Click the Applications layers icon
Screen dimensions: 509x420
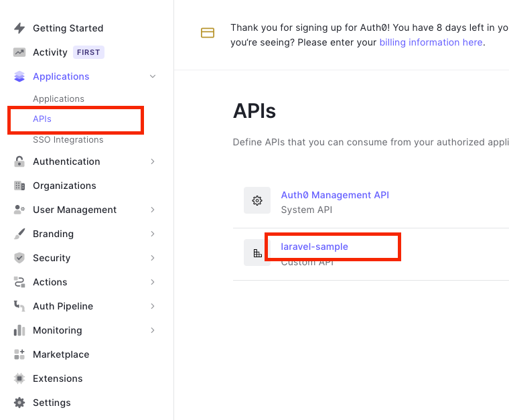[19, 76]
